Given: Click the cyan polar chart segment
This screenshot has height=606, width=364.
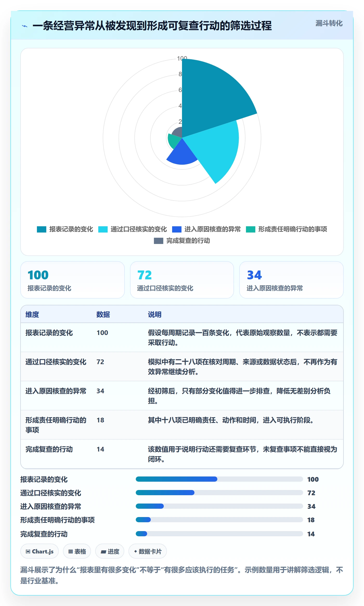Looking at the screenshot, I should click(216, 148).
